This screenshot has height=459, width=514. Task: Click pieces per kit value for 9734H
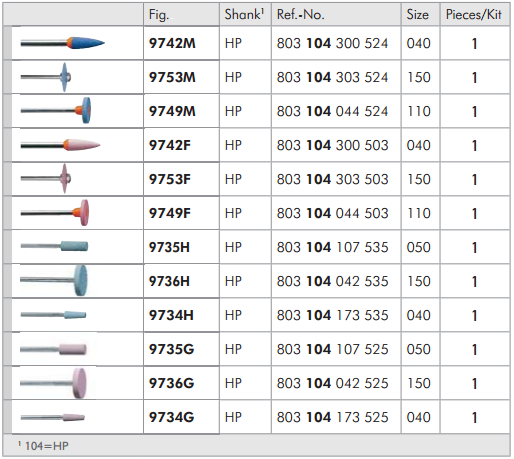pos(474,316)
